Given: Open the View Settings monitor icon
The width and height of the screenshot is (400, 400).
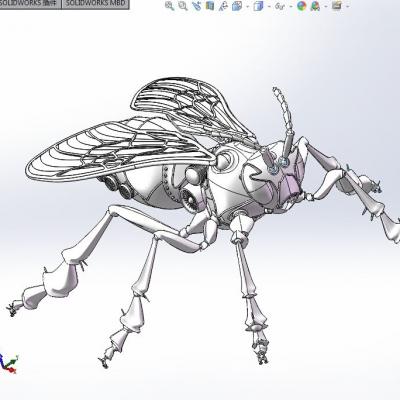Looking at the screenshot, I should click(337, 5).
